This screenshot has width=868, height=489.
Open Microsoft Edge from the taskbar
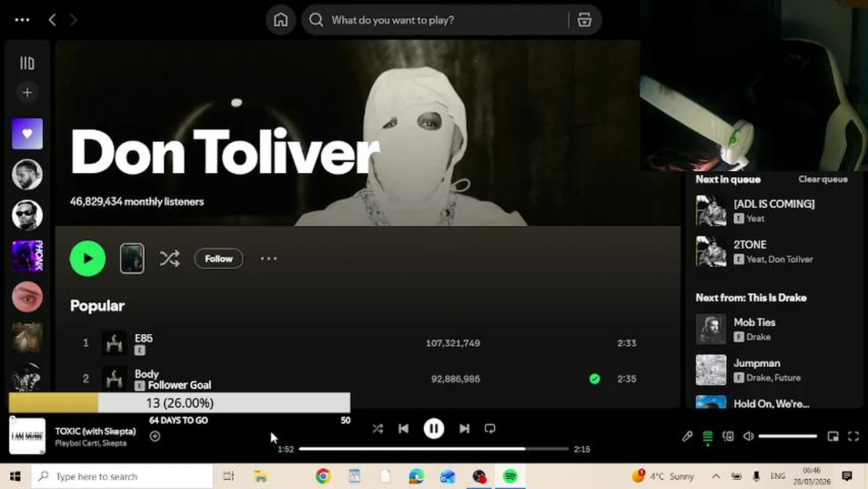[x=416, y=476]
